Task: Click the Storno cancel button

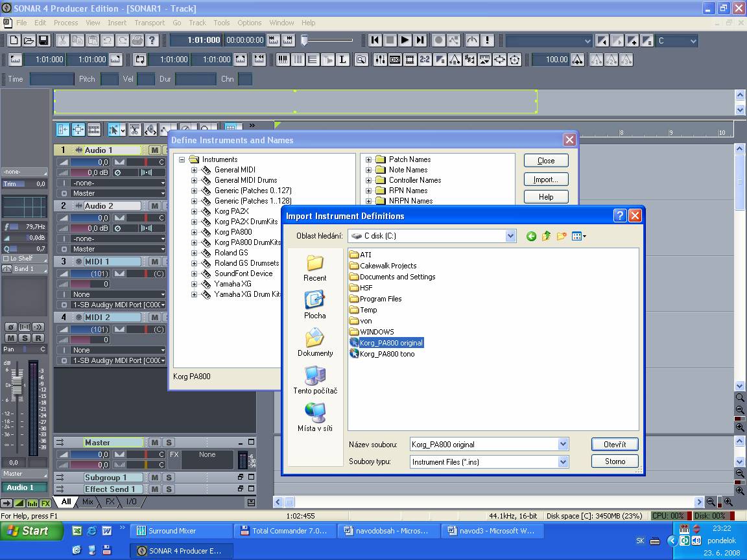Action: point(615,461)
